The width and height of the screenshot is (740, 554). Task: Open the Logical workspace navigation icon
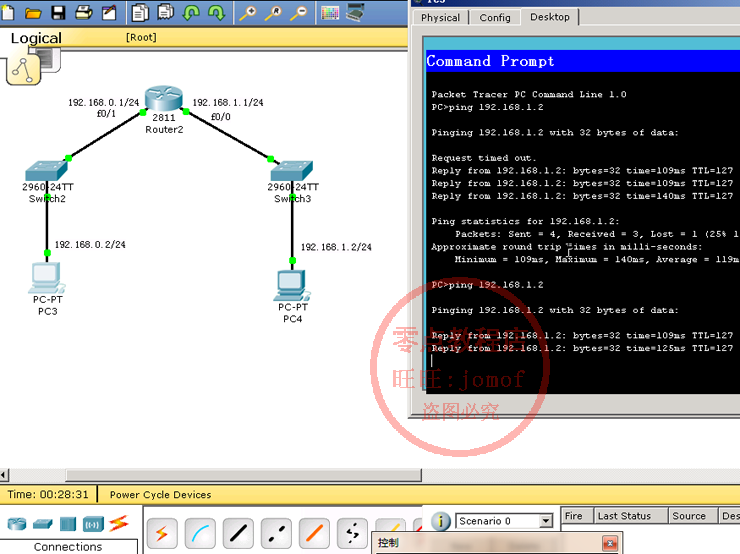24,69
